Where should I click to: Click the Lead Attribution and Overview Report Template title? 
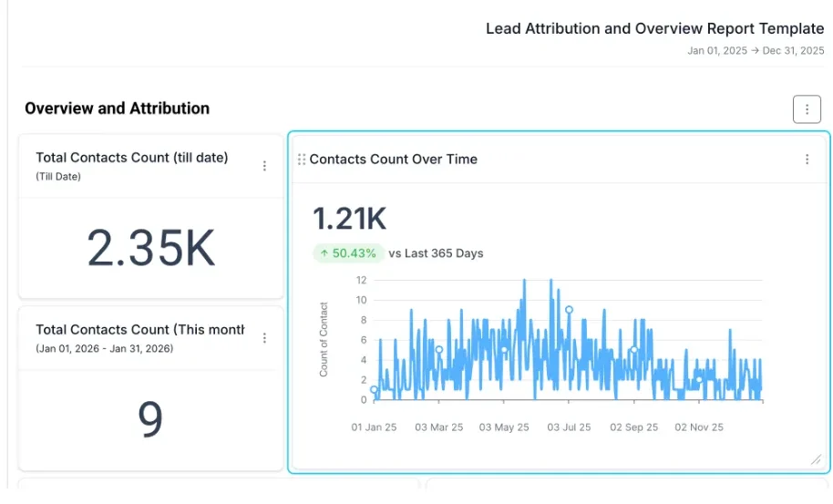click(654, 28)
